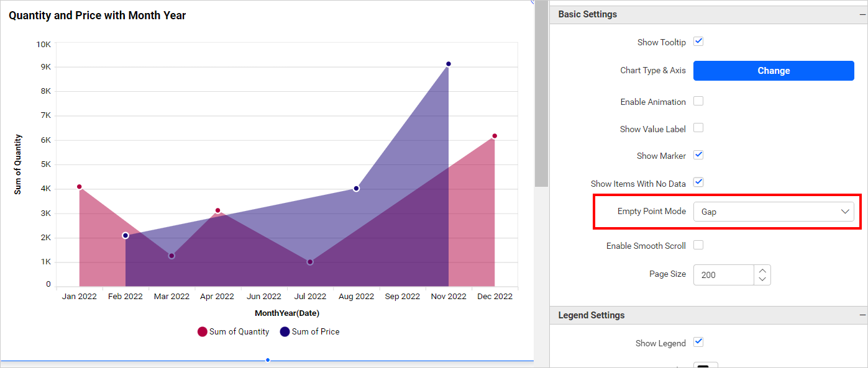Toggle Sum of Price legend marker
The height and width of the screenshot is (368, 868).
[x=285, y=332]
